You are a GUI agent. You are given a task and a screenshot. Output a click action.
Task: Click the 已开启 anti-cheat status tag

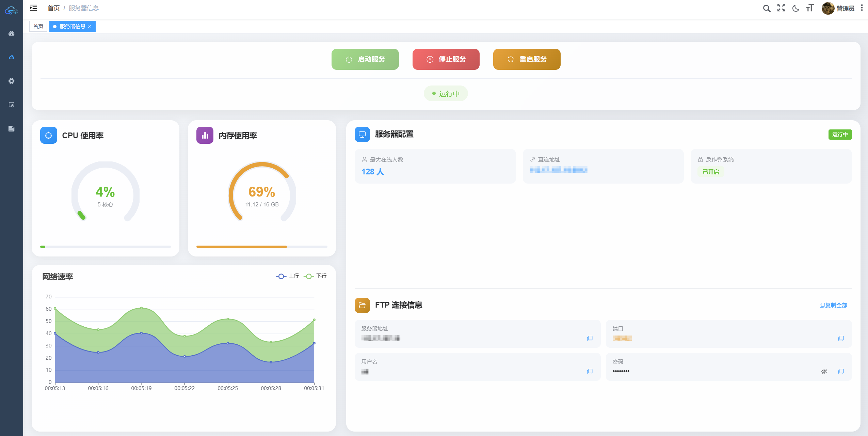click(x=711, y=172)
